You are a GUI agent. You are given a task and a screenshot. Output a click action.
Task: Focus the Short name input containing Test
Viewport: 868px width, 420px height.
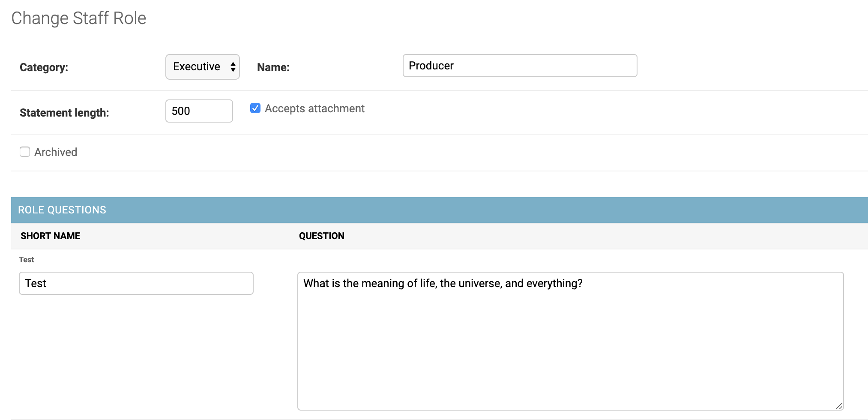click(x=136, y=283)
